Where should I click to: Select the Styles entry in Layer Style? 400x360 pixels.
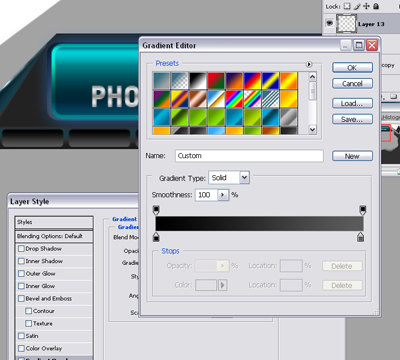coord(54,222)
